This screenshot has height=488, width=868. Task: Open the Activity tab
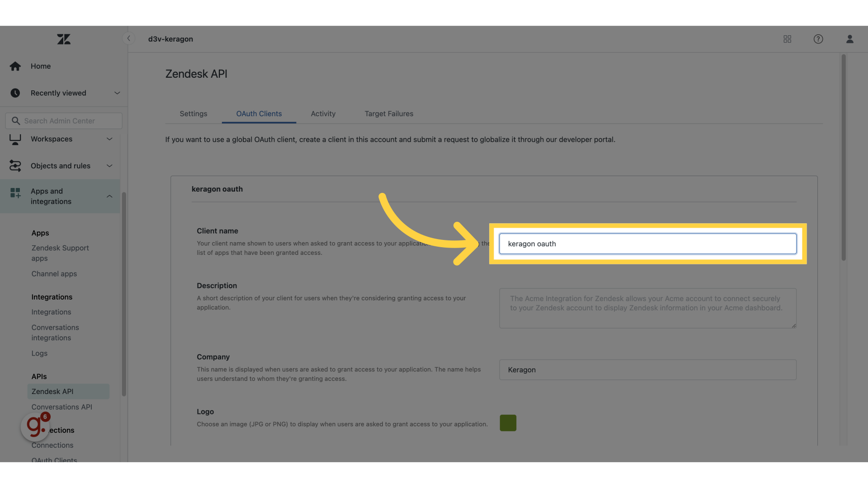coord(323,114)
